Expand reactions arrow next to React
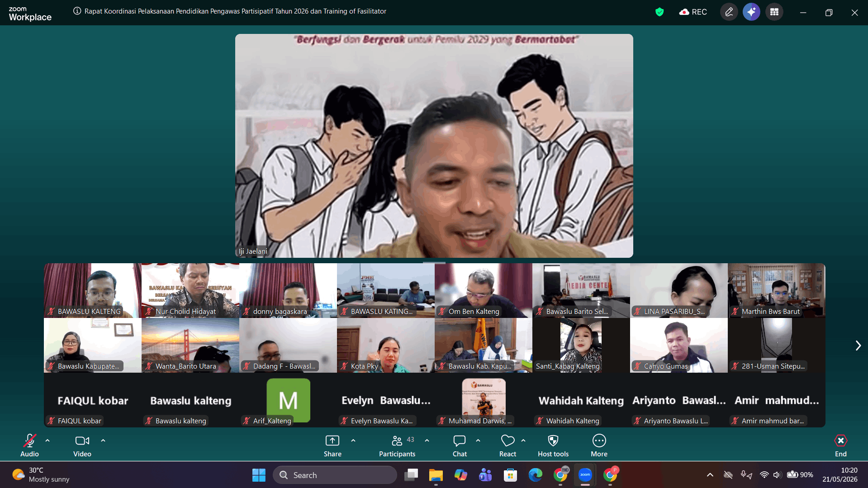Image resolution: width=868 pixels, height=488 pixels. pyautogui.click(x=523, y=441)
